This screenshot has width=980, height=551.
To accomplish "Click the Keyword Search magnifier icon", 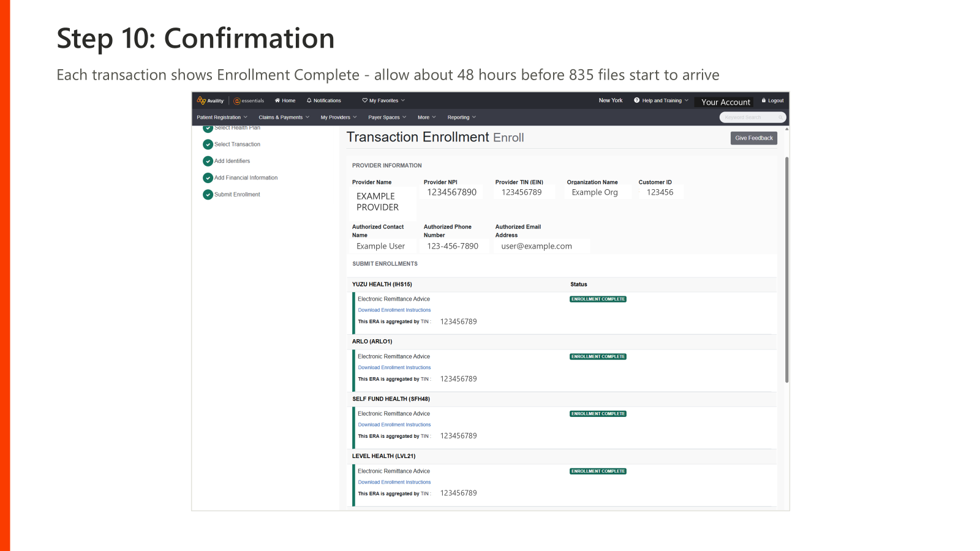I will click(780, 118).
